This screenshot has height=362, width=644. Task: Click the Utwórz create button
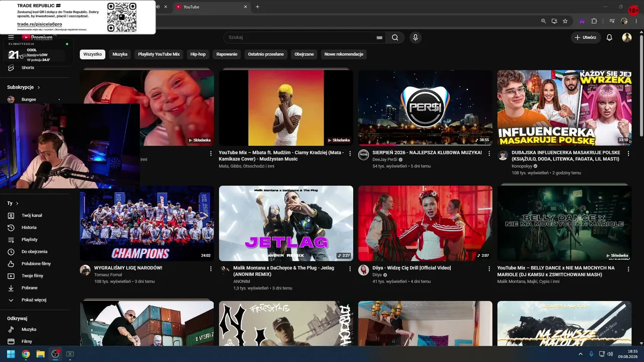586,37
